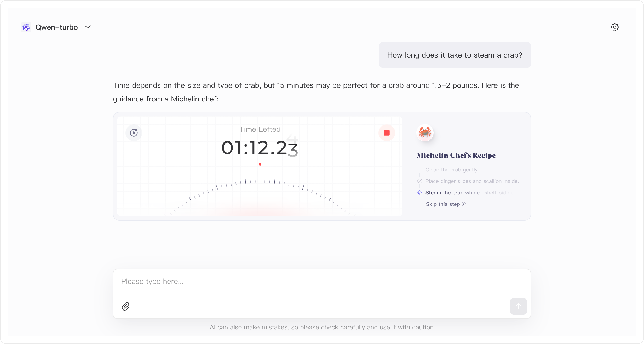Open the Qwen-turbo model name menu
644x344 pixels.
click(x=56, y=27)
